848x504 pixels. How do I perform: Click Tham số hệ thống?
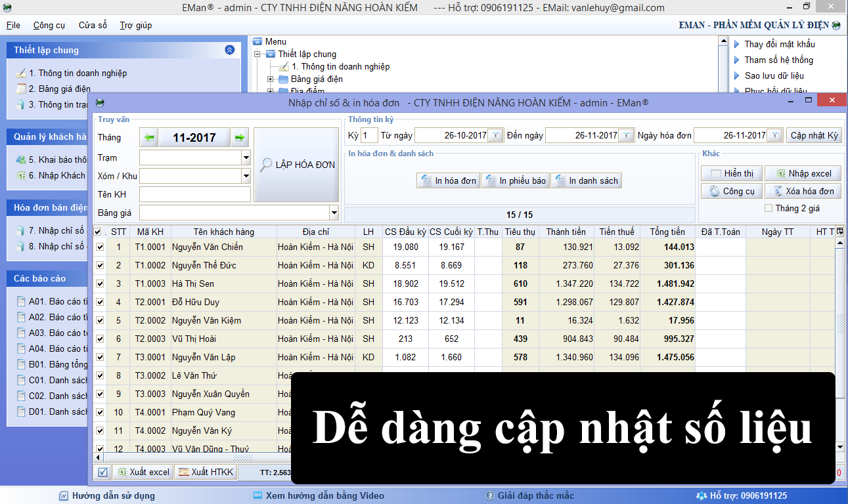[x=778, y=60]
